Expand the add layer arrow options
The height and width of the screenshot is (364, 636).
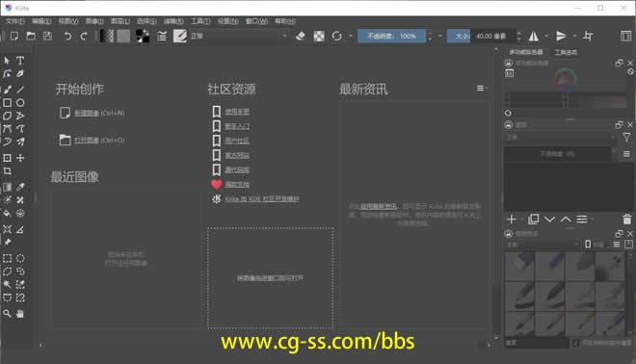[x=521, y=220]
